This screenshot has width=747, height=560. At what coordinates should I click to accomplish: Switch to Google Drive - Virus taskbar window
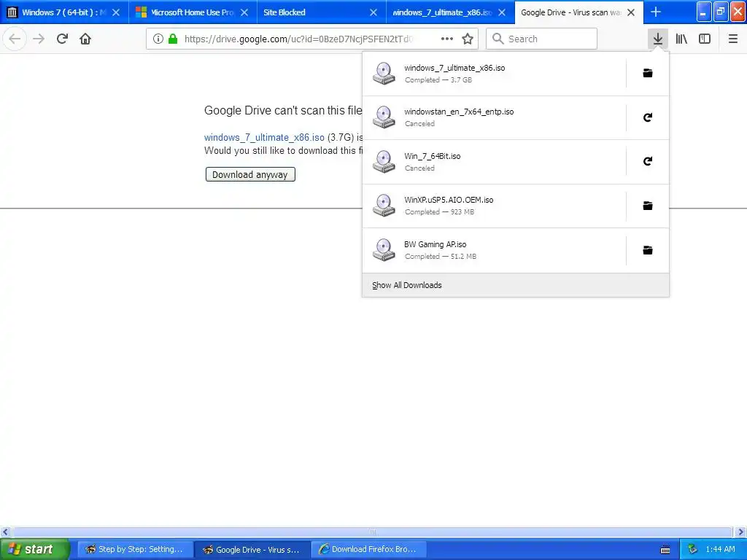[252, 549]
